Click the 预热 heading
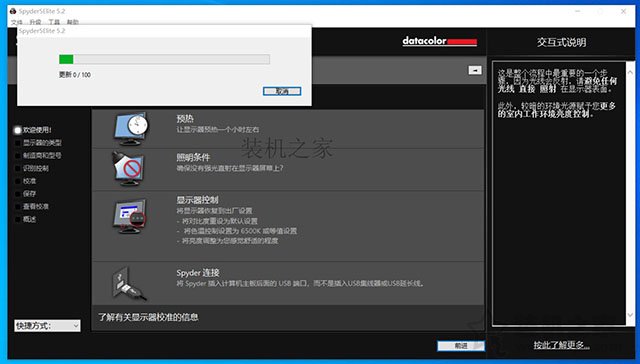 pyautogui.click(x=185, y=119)
